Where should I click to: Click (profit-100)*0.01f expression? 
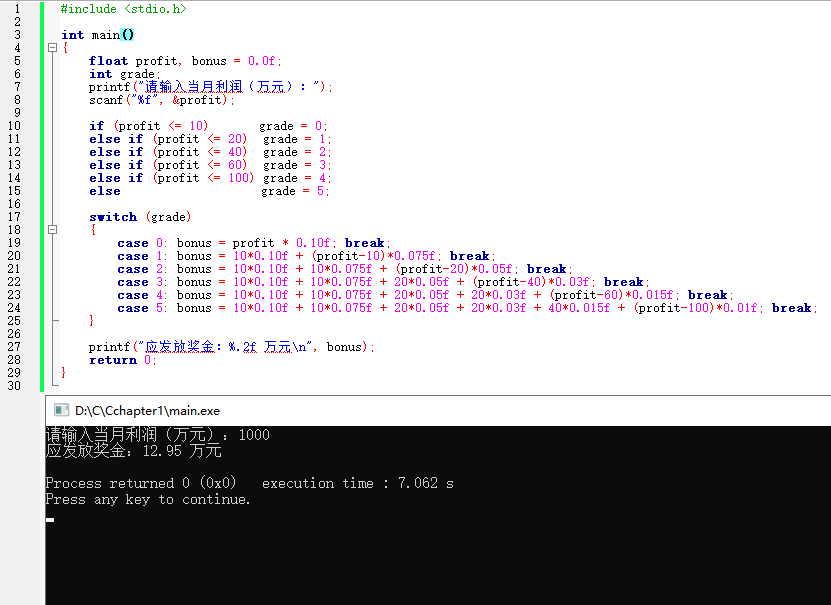[x=696, y=308]
